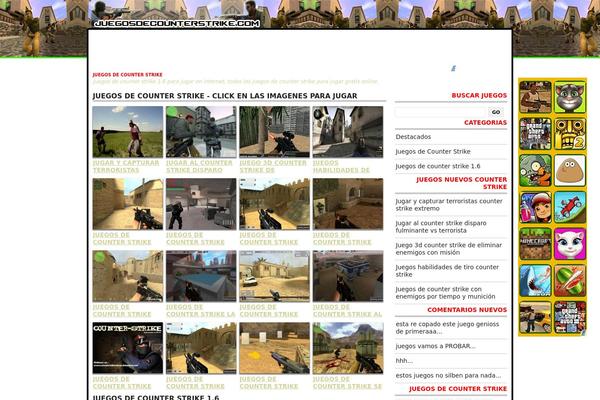Open the 'Juegos de Counter Strike' category link
This screenshot has width=600, height=400.
point(433,151)
